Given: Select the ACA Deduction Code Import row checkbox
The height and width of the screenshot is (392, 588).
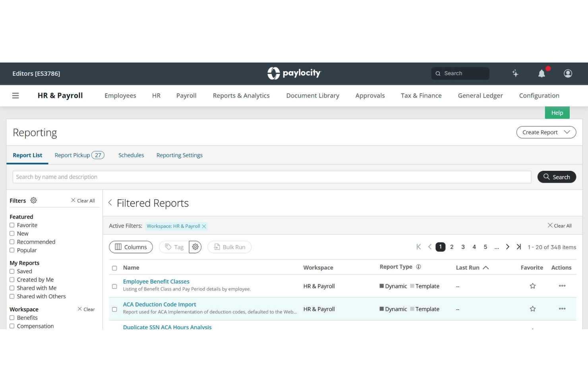Looking at the screenshot, I should (114, 309).
